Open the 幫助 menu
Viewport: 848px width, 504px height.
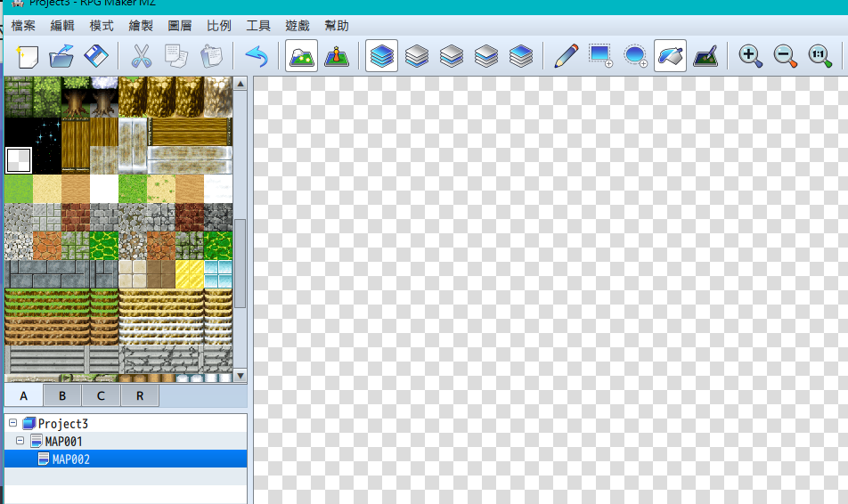click(337, 26)
